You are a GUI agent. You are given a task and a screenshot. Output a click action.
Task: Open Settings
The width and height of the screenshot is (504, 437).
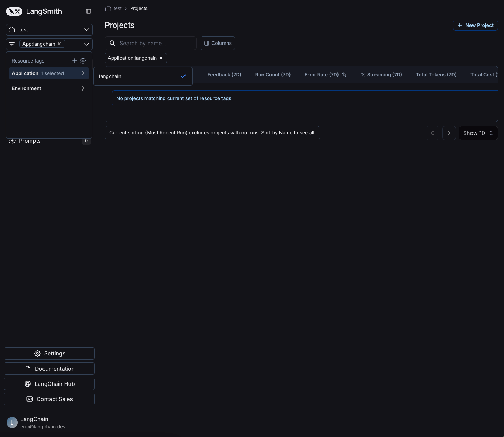pyautogui.click(x=49, y=353)
